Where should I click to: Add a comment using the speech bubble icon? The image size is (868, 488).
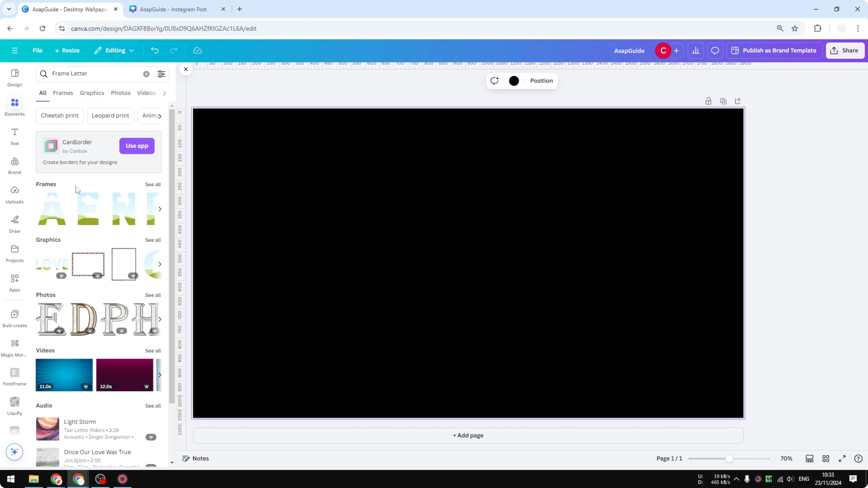[715, 50]
